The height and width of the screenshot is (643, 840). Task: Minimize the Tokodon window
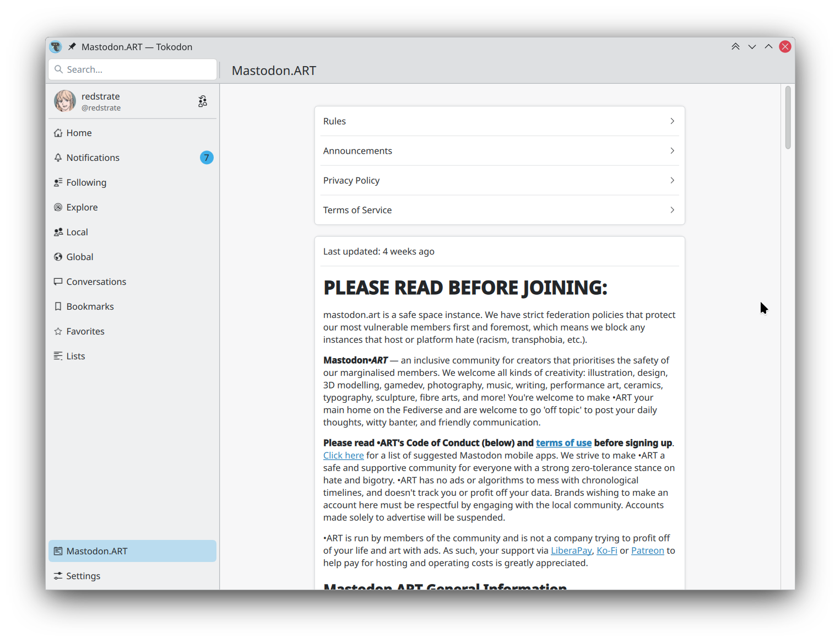pyautogui.click(x=752, y=47)
